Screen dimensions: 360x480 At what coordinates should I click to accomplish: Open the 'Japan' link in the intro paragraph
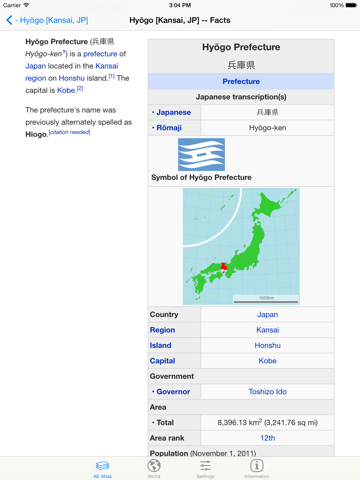tap(35, 66)
